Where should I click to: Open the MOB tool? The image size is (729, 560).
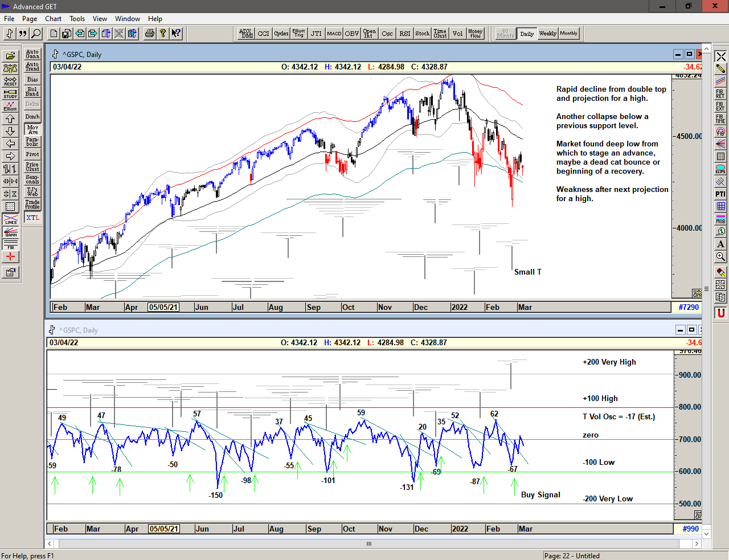[720, 219]
